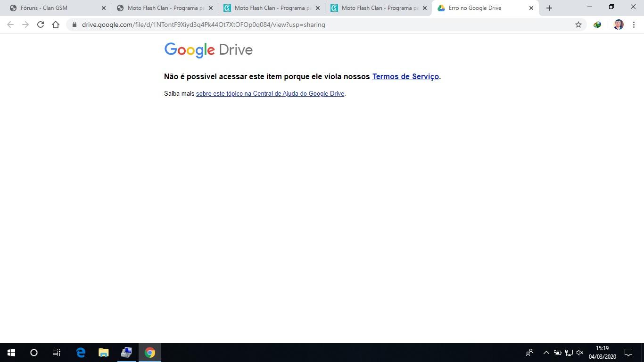Reload the page with the refresh icon
Viewport: 644px width, 362px height.
click(41, 25)
